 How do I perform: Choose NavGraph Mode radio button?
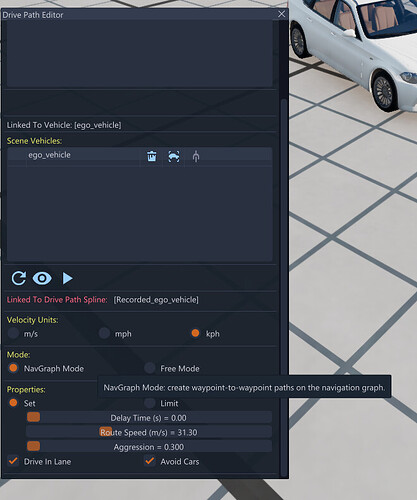(x=13, y=368)
